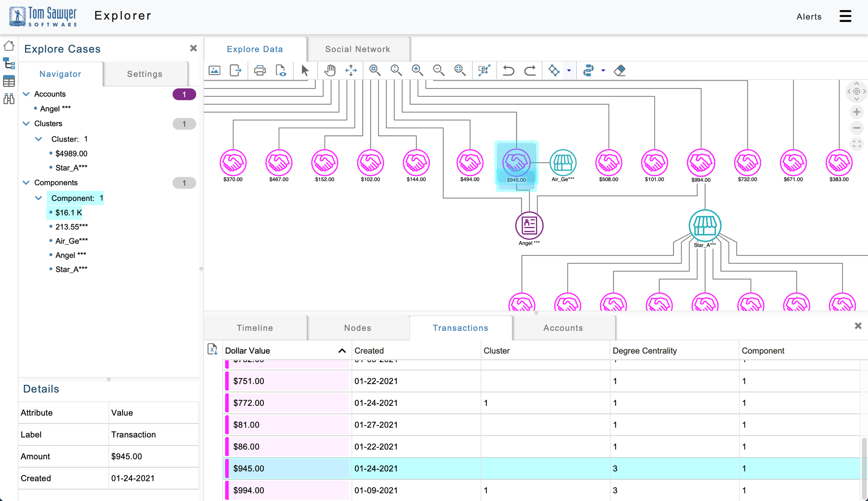Click the Zoom In magnifier icon

coord(417,70)
